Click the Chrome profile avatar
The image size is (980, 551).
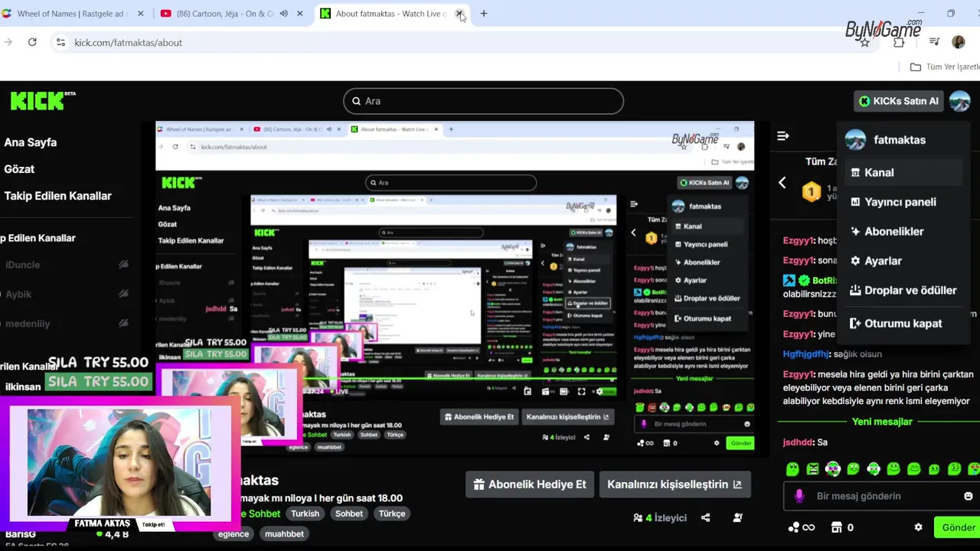pyautogui.click(x=959, y=42)
